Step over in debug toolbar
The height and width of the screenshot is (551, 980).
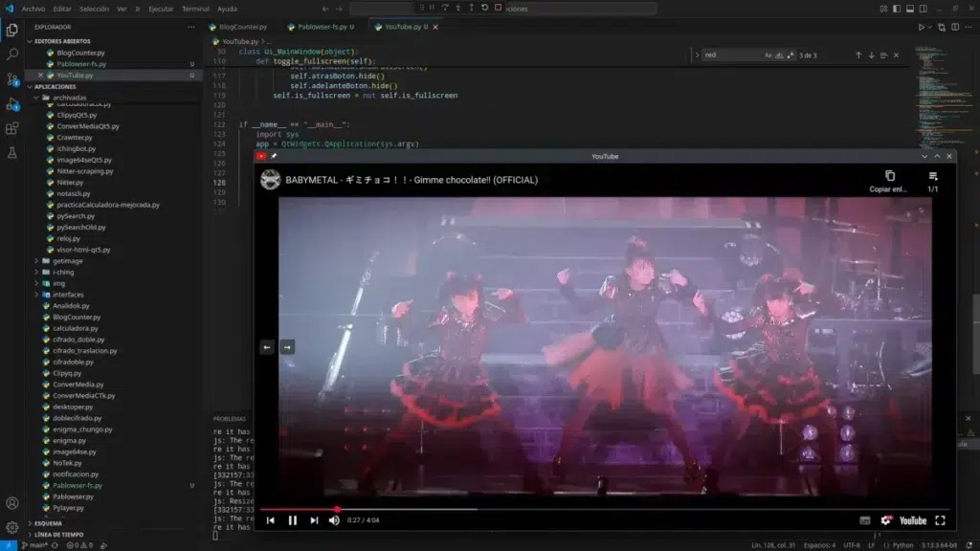(445, 8)
